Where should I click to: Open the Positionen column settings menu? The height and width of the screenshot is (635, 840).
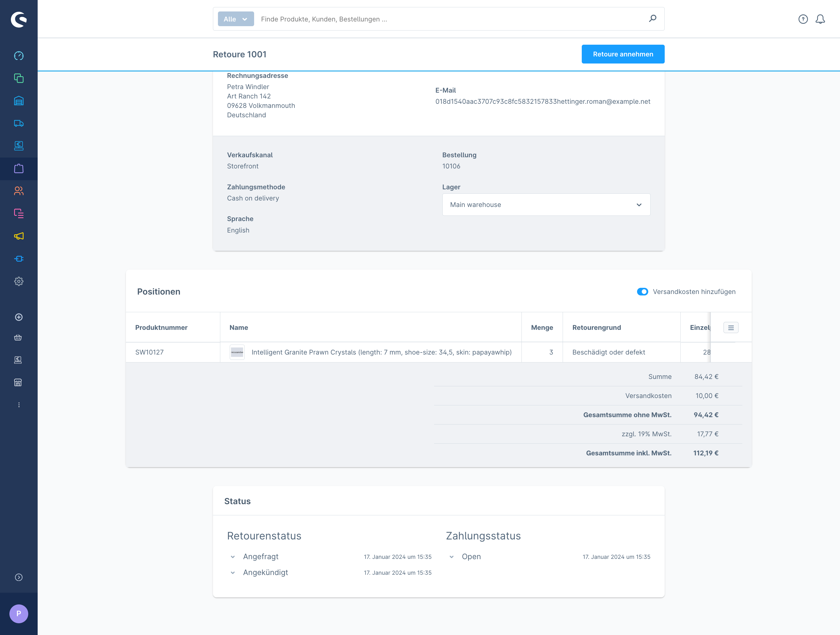731,327
